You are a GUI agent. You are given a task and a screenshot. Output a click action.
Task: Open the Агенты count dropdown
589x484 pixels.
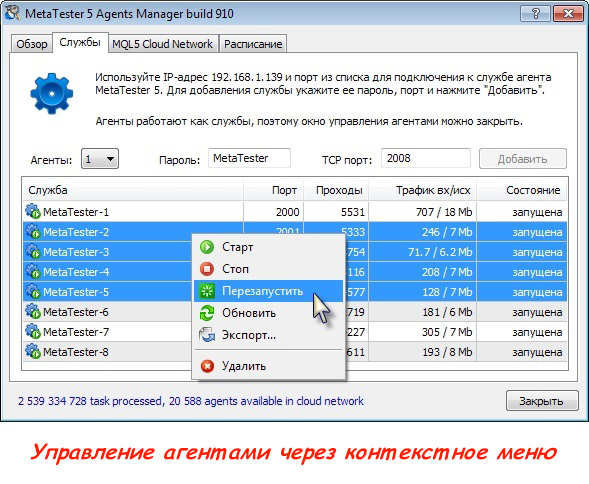pos(100,159)
